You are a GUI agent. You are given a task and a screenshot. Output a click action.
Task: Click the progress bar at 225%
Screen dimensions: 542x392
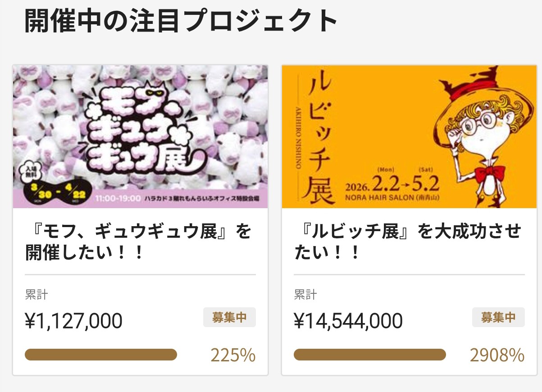point(101,355)
